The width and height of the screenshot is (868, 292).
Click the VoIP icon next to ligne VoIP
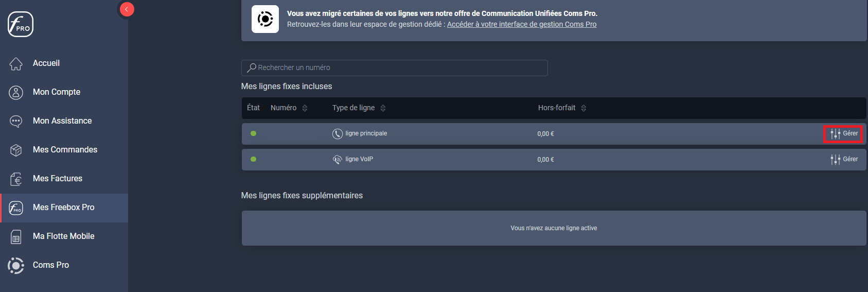338,160
